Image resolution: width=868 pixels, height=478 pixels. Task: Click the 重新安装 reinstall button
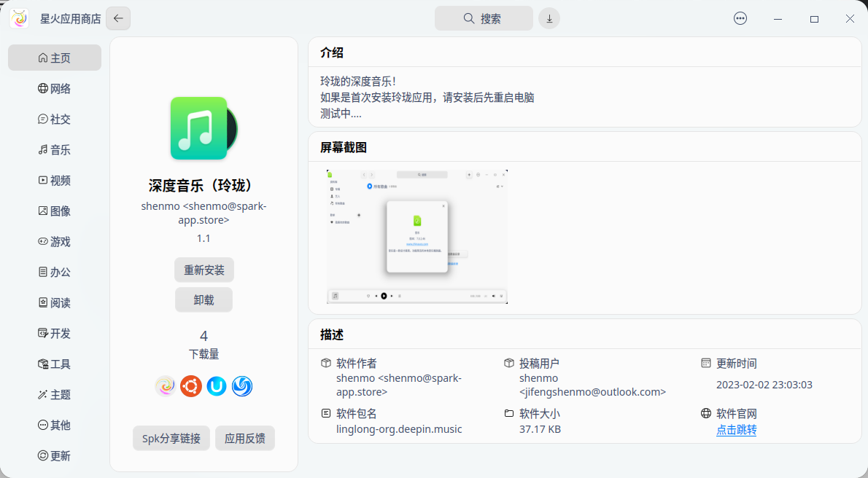[x=204, y=270]
